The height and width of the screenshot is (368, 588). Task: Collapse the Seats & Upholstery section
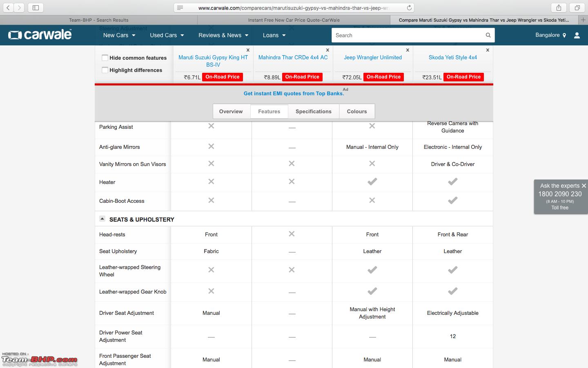[102, 219]
